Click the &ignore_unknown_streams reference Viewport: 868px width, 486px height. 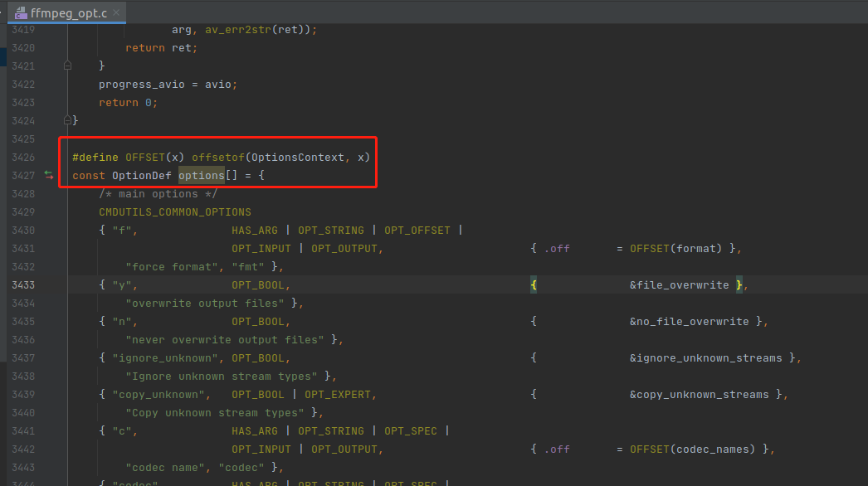(705, 357)
